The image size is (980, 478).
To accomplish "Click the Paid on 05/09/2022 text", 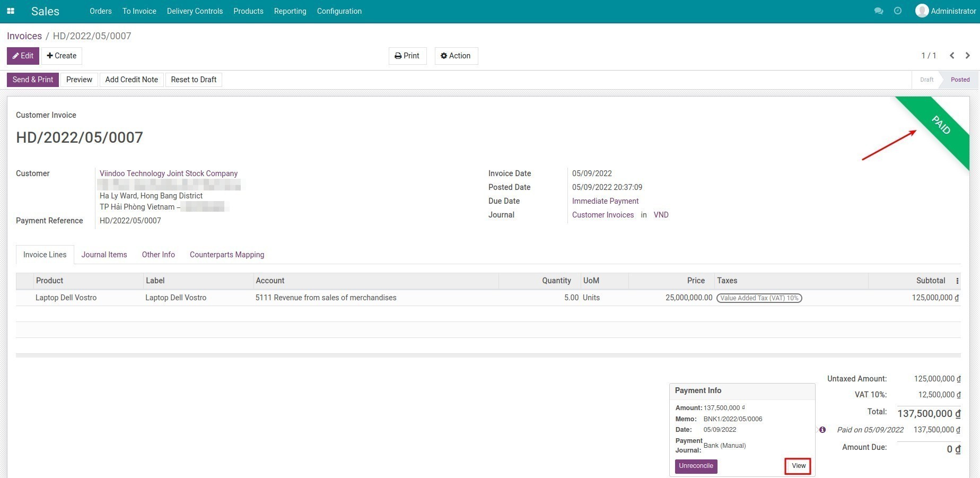I will (x=870, y=430).
